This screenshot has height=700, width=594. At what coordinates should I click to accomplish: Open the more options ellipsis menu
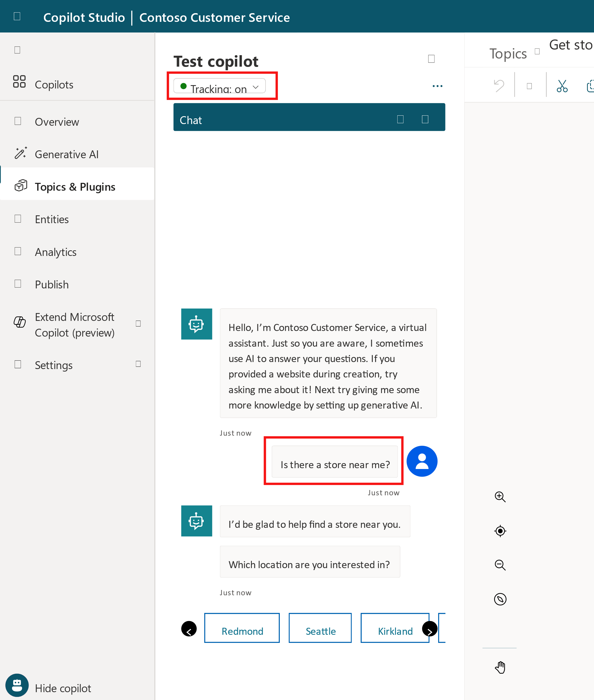(x=437, y=86)
